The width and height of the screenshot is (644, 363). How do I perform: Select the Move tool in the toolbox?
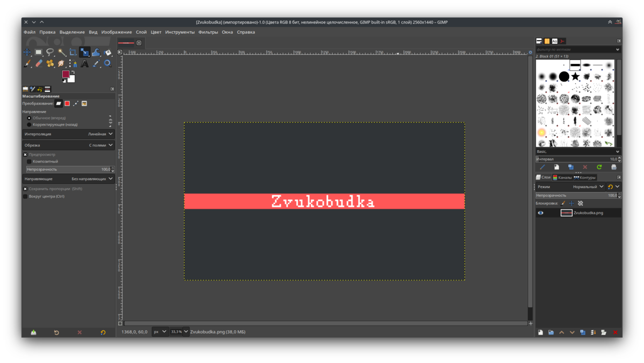tap(27, 52)
